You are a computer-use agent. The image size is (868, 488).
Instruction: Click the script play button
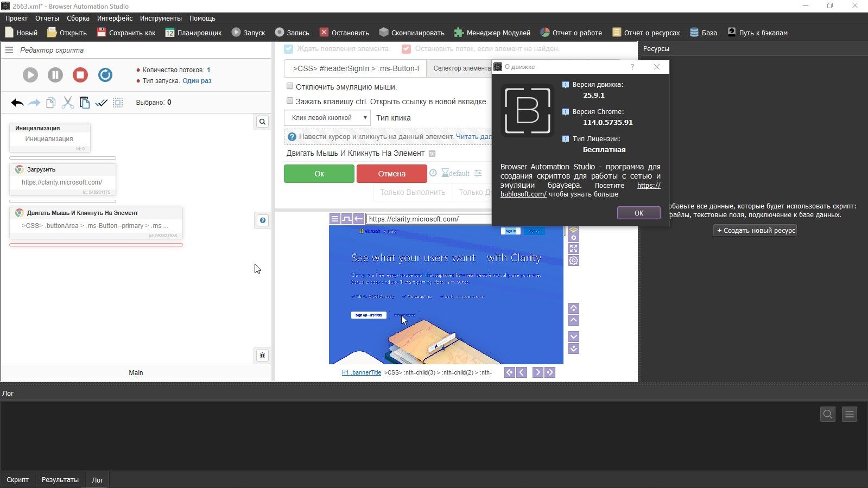30,75
